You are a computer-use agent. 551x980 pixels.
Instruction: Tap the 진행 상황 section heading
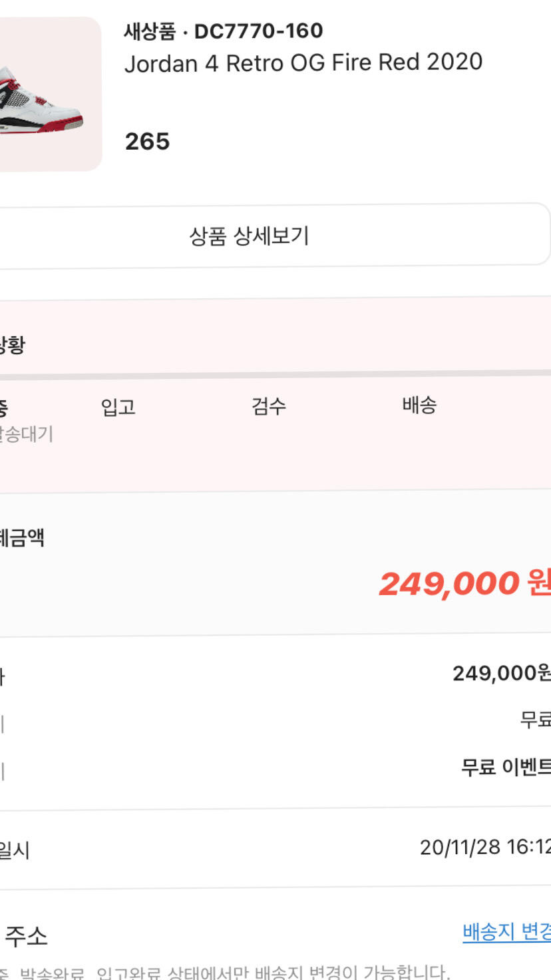pyautogui.click(x=12, y=345)
